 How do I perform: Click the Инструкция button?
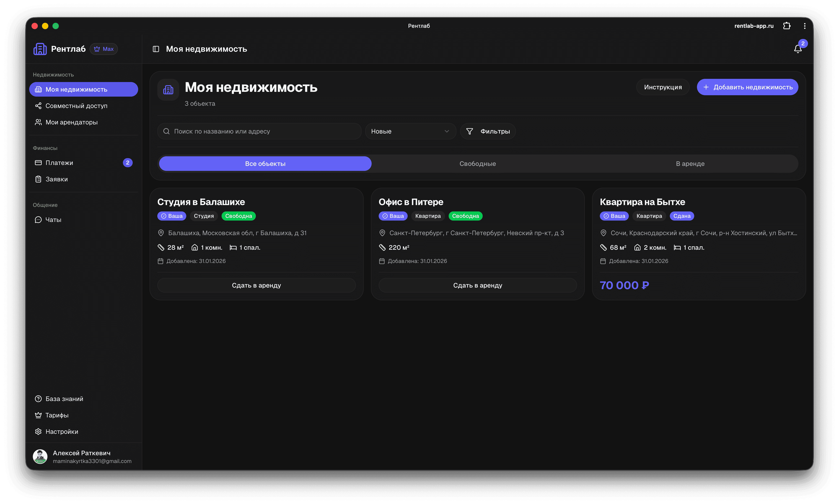pos(663,87)
